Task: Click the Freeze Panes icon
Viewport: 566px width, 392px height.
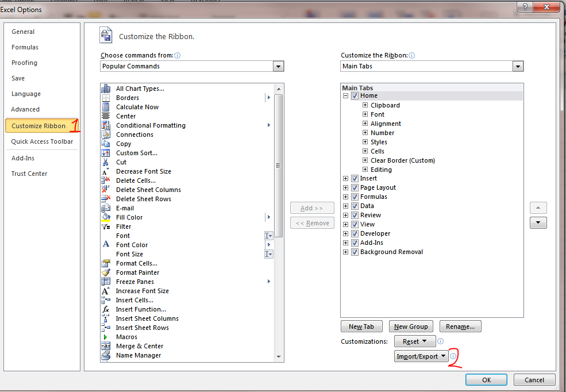Action: 106,282
